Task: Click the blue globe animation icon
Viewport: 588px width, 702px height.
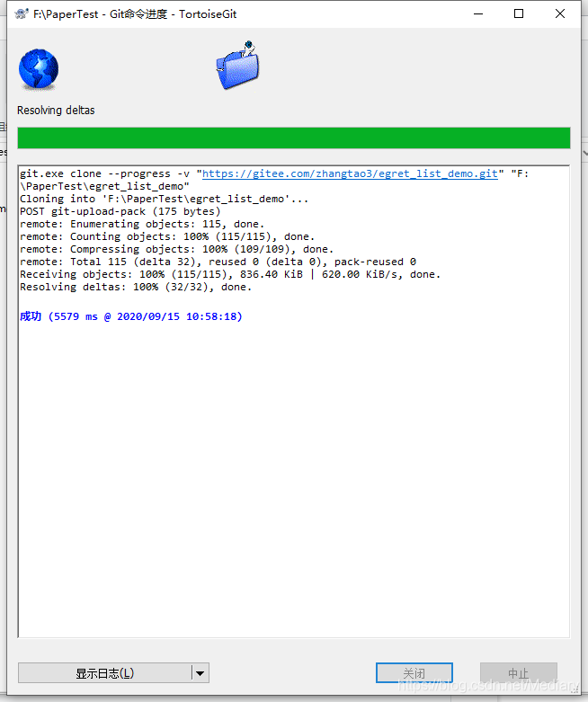Action: click(x=39, y=69)
